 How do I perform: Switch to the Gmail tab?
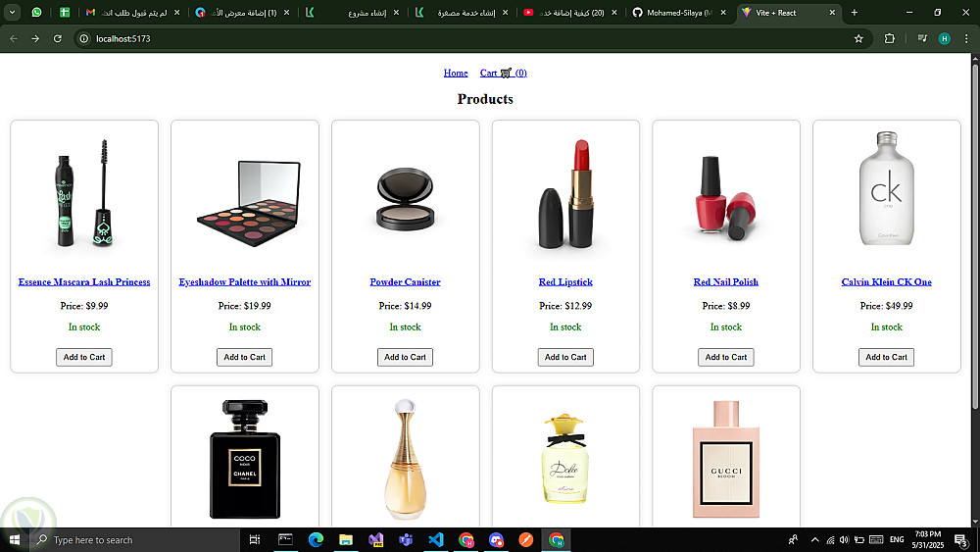coord(132,13)
